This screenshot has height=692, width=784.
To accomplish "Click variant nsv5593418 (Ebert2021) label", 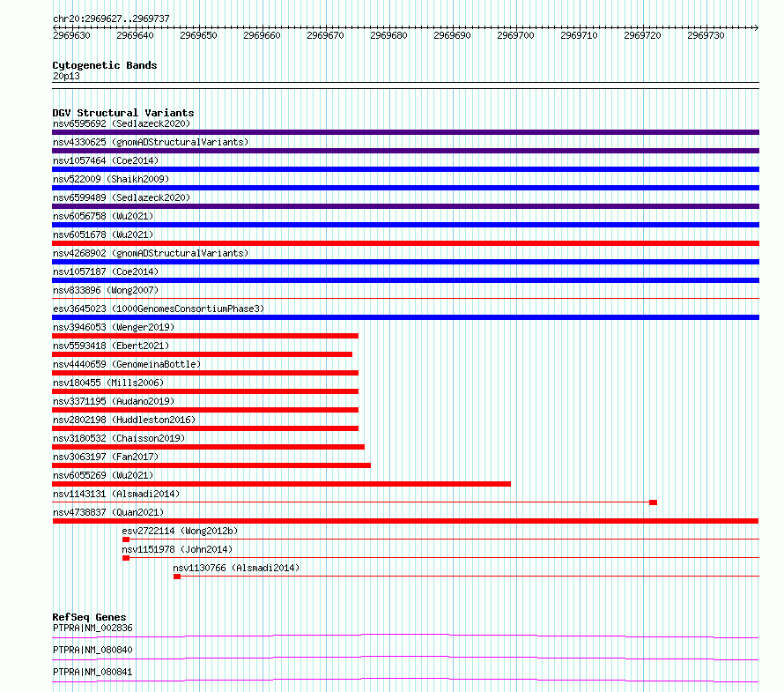I will [x=111, y=346].
